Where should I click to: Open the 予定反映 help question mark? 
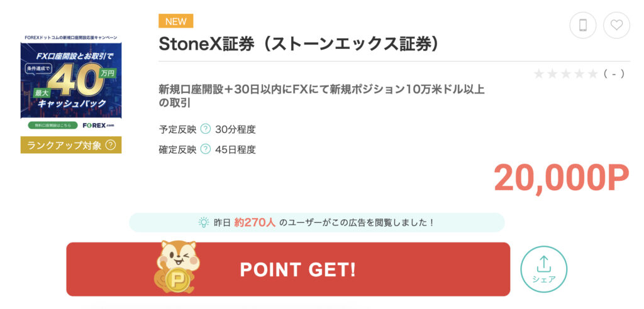coord(206,129)
